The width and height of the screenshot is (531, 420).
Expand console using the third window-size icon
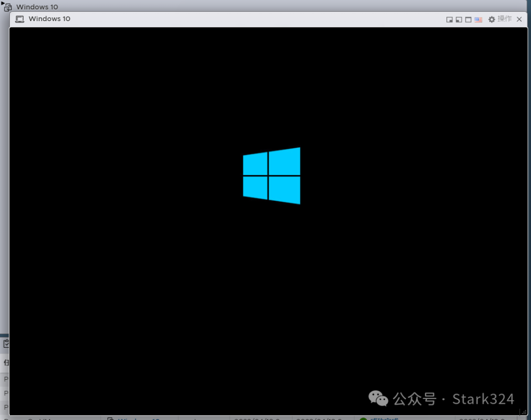click(469, 20)
